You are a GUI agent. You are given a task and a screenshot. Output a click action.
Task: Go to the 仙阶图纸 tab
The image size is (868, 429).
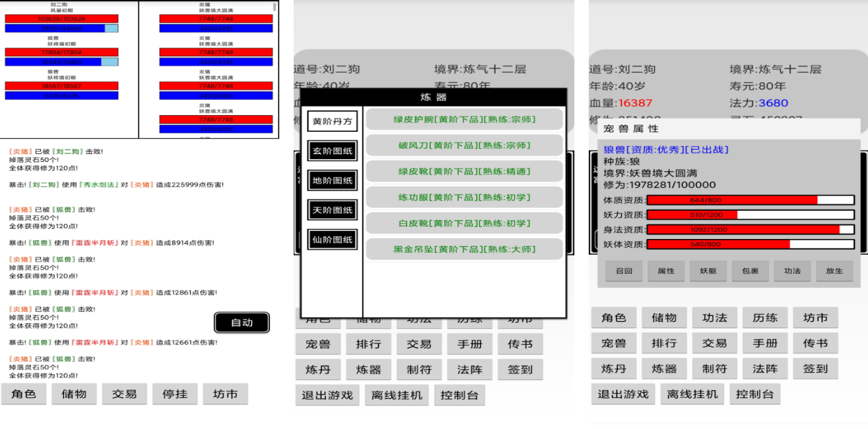(333, 239)
